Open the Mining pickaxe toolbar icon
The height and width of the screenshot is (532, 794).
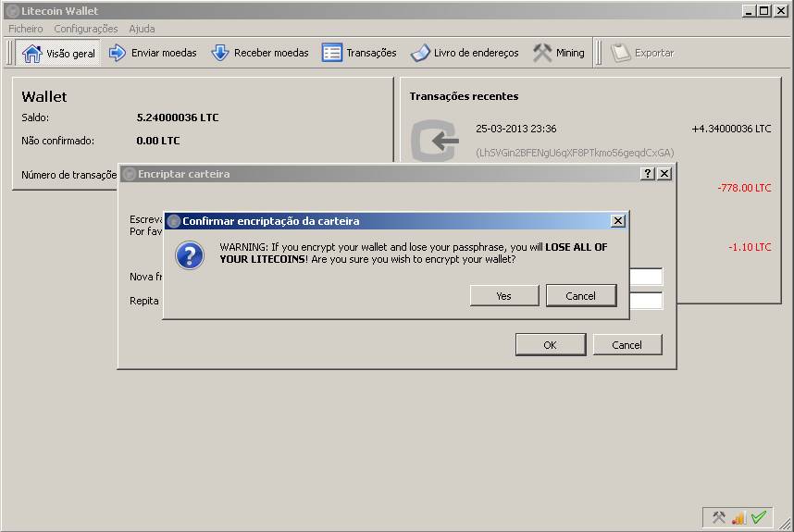[x=542, y=53]
